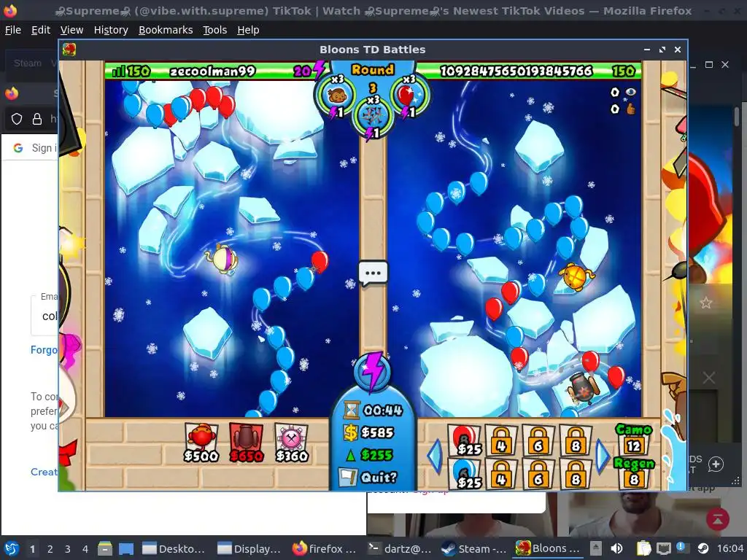Click the plus circle icon in background window
This screenshot has height=560, width=747.
pos(716,464)
